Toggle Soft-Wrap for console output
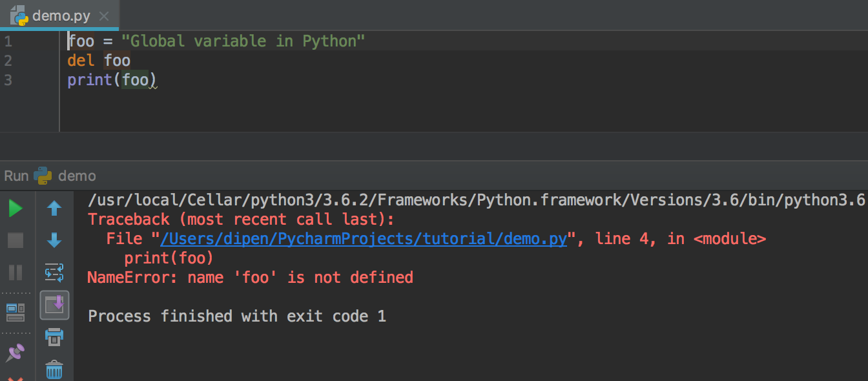 tap(54, 273)
